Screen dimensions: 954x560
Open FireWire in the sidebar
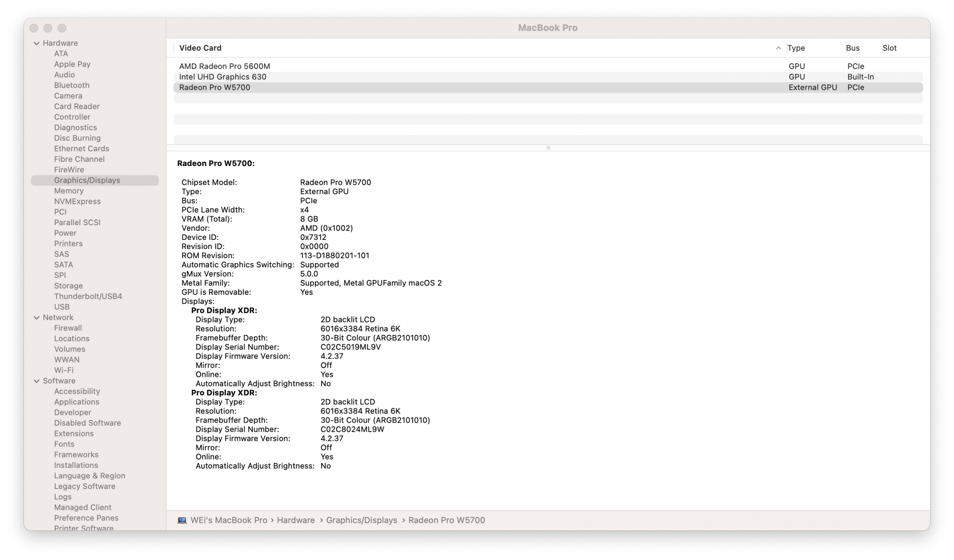(69, 170)
